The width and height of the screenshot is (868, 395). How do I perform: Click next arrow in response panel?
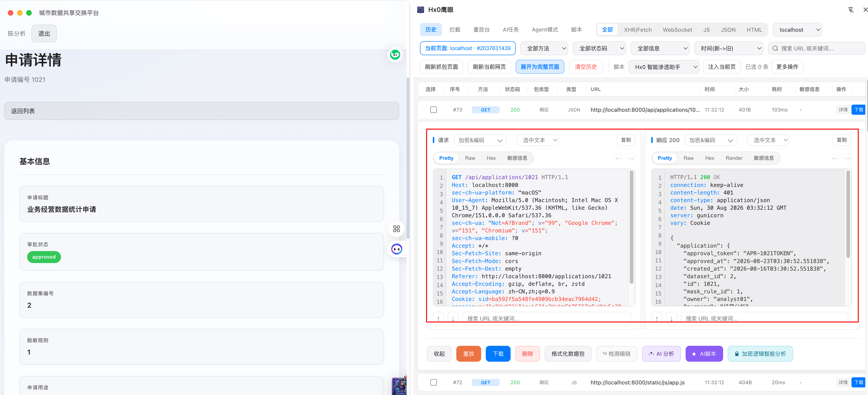click(x=848, y=158)
